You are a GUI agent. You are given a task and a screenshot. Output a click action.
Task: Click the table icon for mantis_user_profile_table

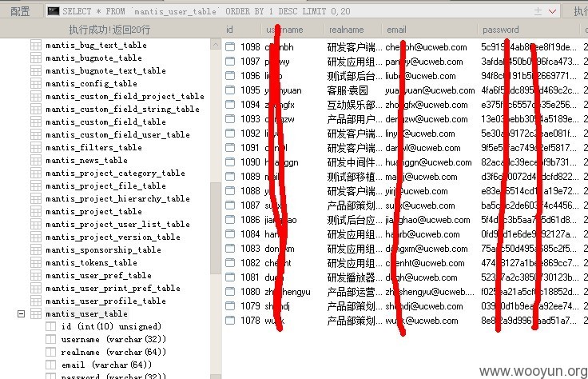pos(36,301)
